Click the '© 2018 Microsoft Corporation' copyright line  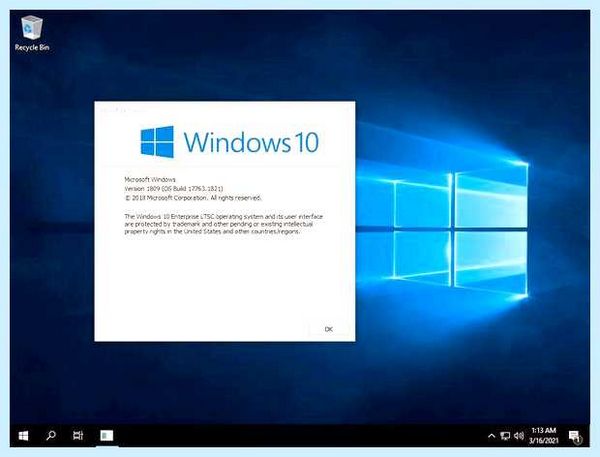coord(193,198)
